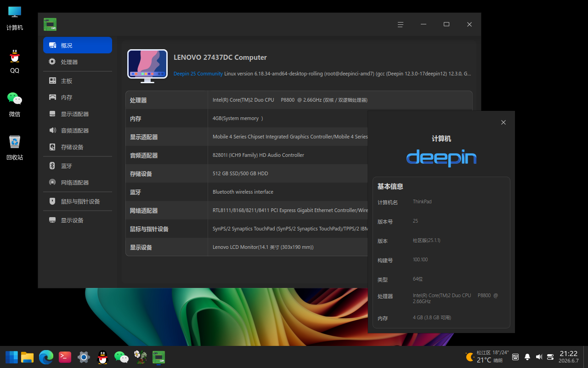Click the 4GB(System memory) value
The height and width of the screenshot is (368, 588).
(x=237, y=118)
